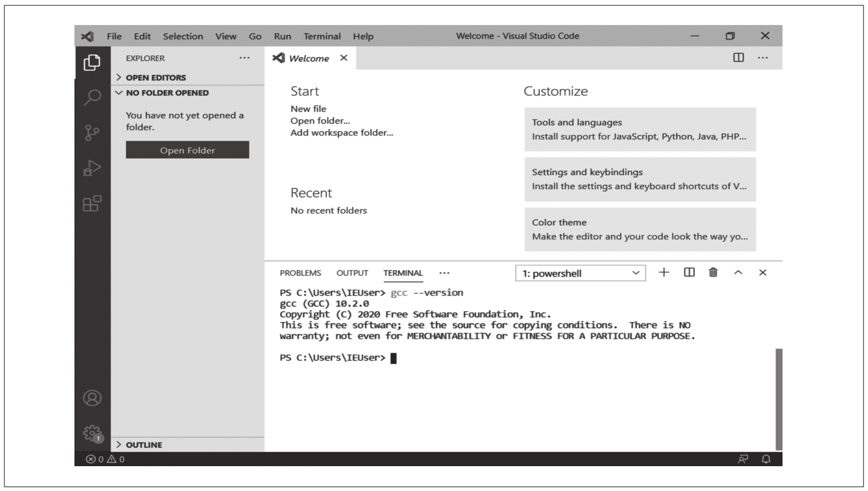868x491 pixels.
Task: Click the Open folder... link
Action: pyautogui.click(x=320, y=121)
